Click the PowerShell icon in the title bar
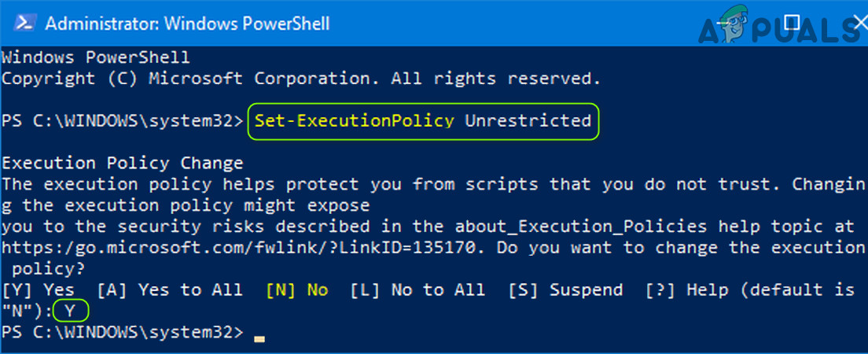The width and height of the screenshot is (868, 354). (22, 23)
